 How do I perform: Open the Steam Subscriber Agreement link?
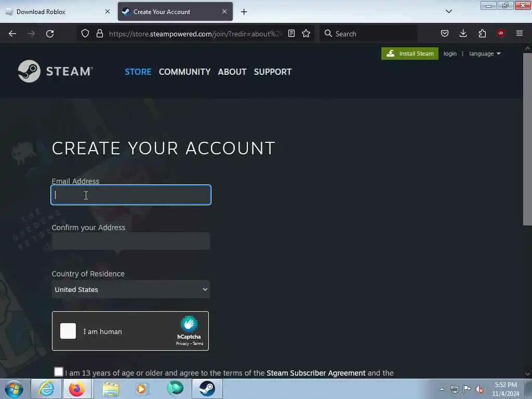(316, 373)
